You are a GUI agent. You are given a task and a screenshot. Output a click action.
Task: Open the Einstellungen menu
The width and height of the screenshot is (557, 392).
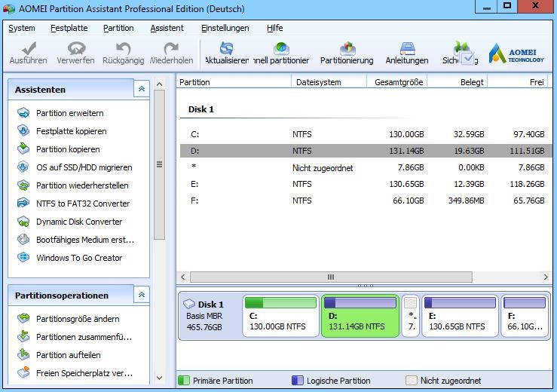click(x=225, y=28)
